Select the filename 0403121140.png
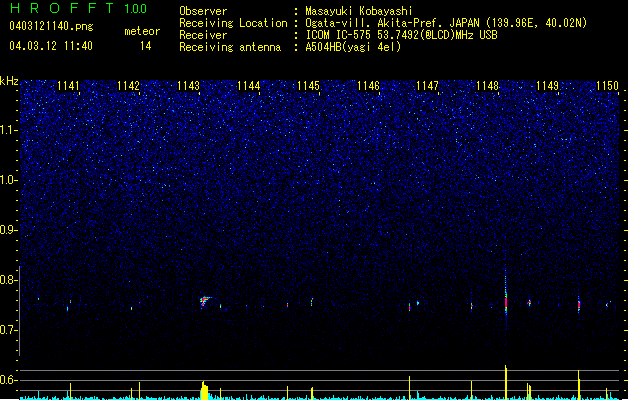The image size is (629, 400). click(x=51, y=26)
